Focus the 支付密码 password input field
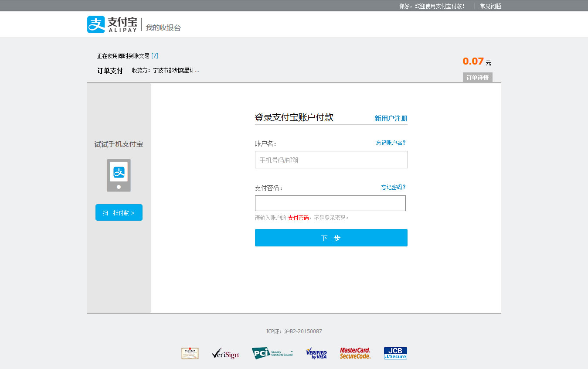Screen dimensions: 588x369 click(330, 203)
